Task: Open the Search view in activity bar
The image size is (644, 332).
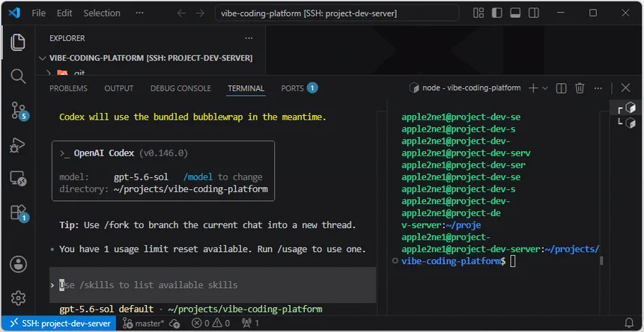Action: [x=18, y=76]
